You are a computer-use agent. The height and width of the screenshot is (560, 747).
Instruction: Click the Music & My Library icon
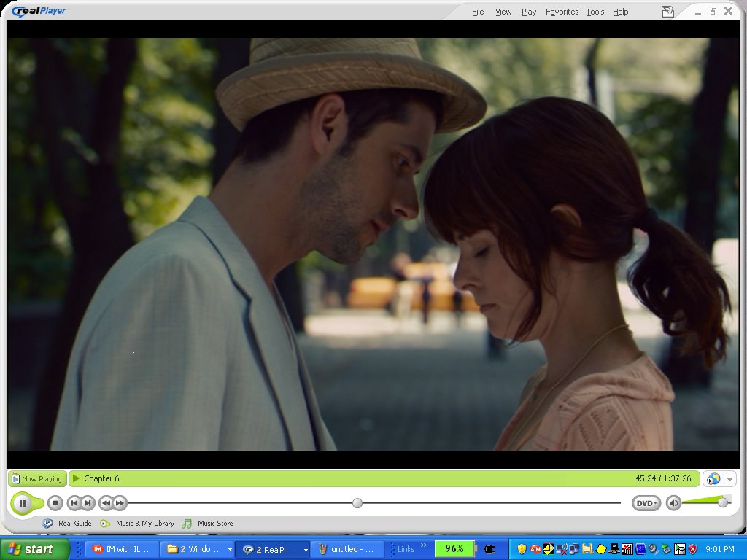coord(105,524)
